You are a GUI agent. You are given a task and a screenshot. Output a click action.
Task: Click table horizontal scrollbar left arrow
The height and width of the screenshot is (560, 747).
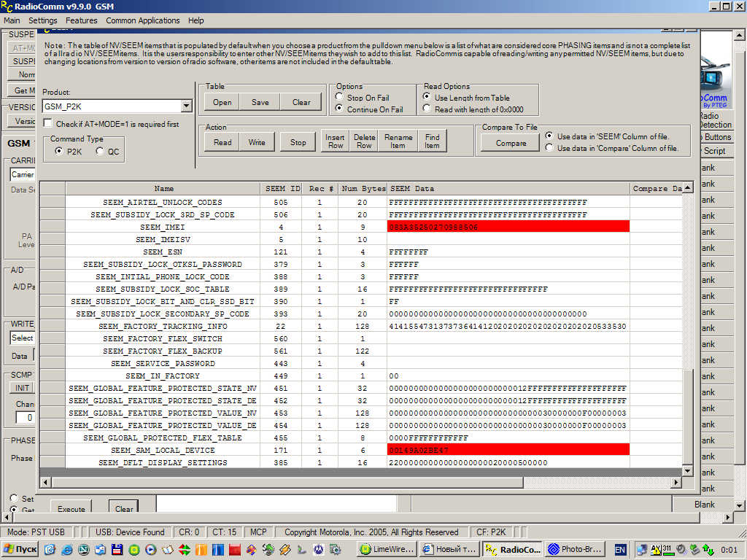[x=46, y=483]
